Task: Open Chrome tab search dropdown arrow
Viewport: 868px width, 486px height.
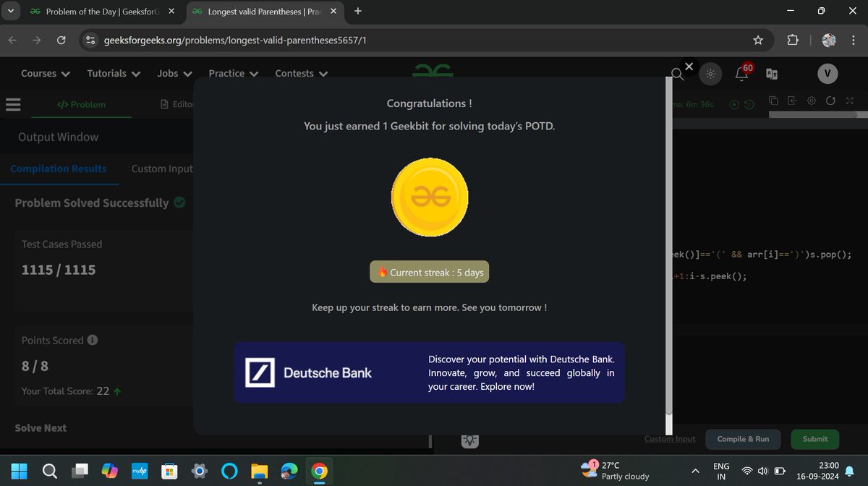Action: pos(9,12)
